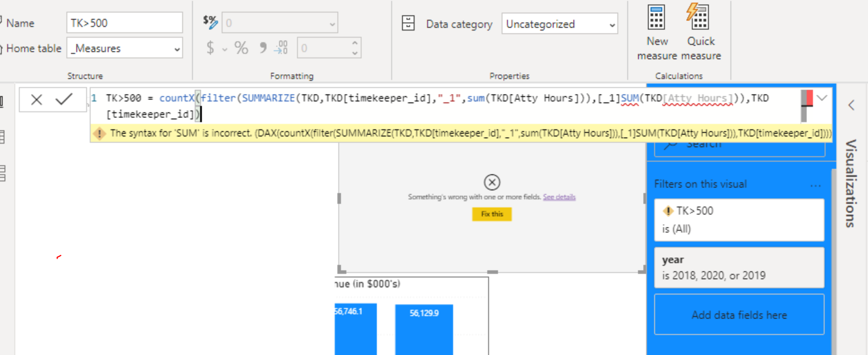Click the Visualizations pane label
The image size is (868, 355).
[x=851, y=183]
